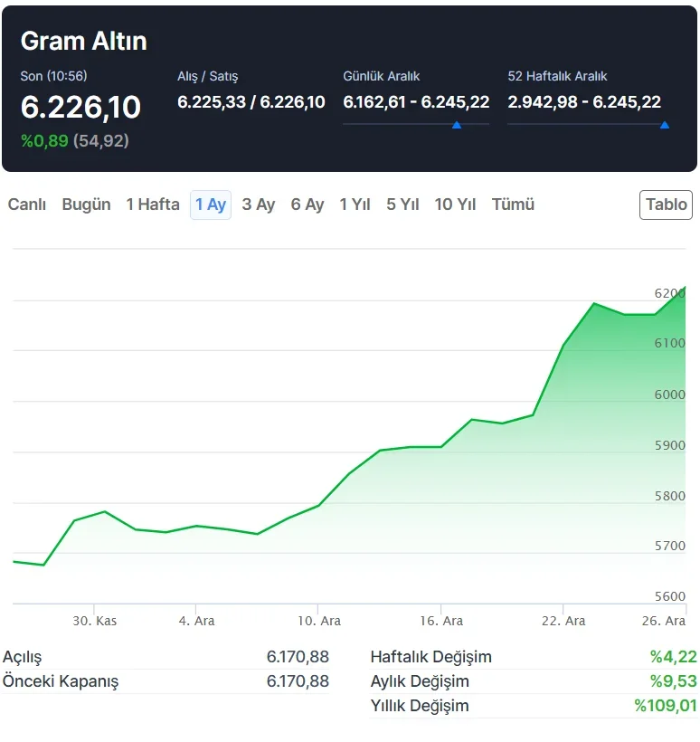Switch chart to 5 Yıl range

click(x=402, y=205)
